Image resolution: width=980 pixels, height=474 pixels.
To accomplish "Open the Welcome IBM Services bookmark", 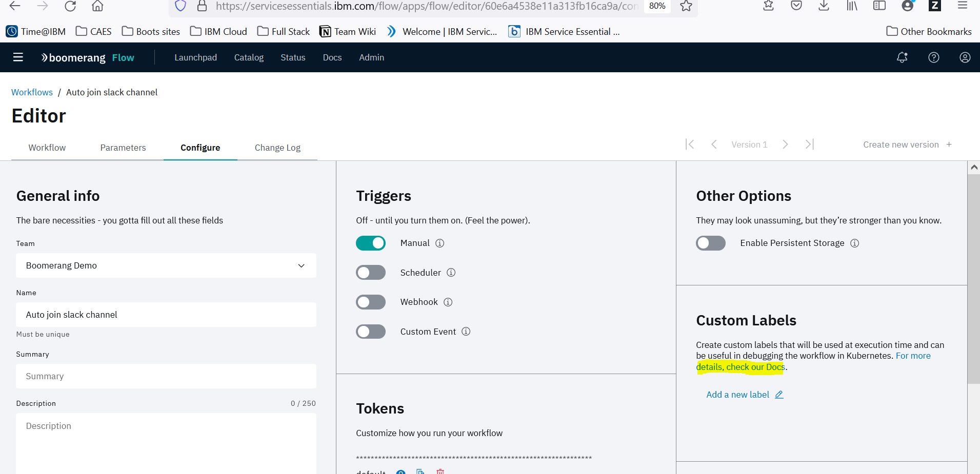I will pyautogui.click(x=442, y=31).
